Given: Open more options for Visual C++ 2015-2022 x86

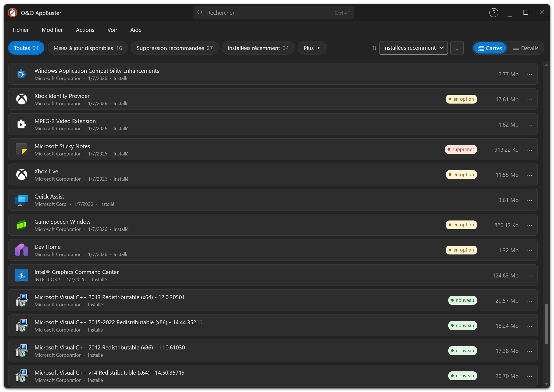Looking at the screenshot, I should (529, 326).
